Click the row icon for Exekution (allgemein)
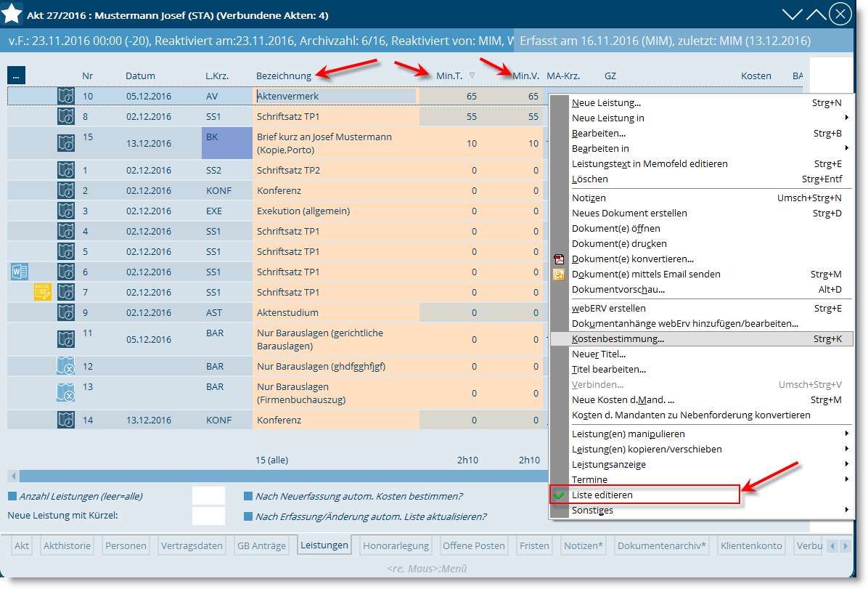This screenshot has width=868, height=589. point(66,211)
